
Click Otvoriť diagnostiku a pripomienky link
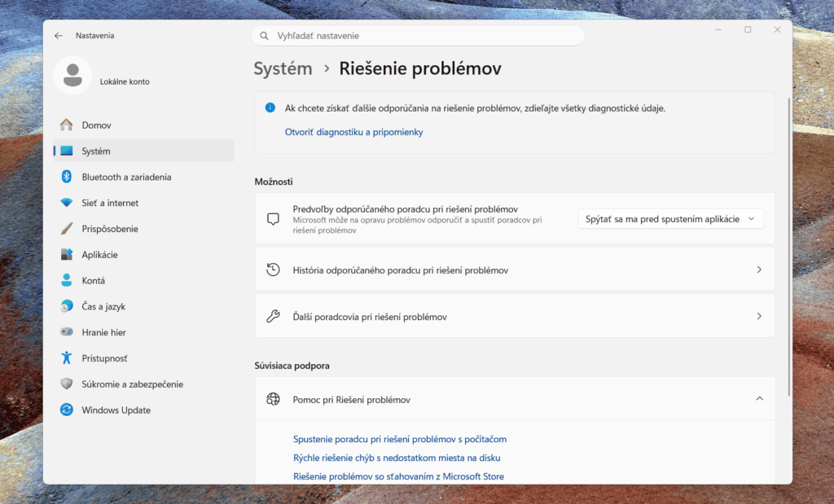pos(353,132)
